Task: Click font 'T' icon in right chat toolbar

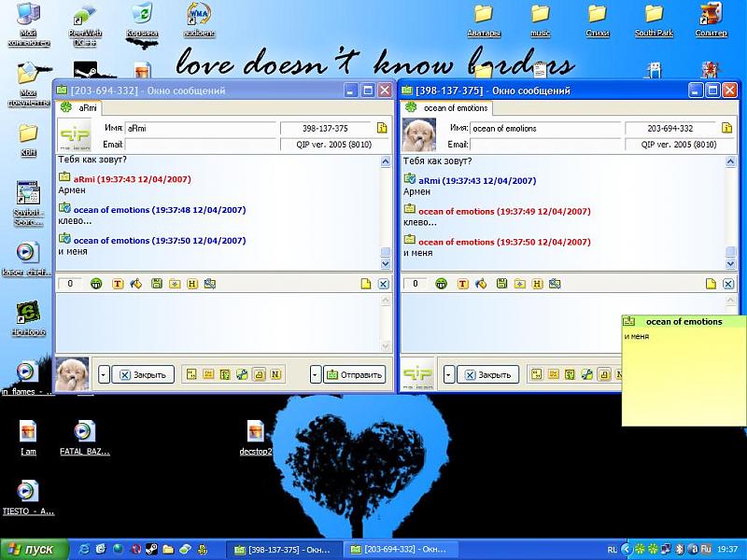Action: 463,284
